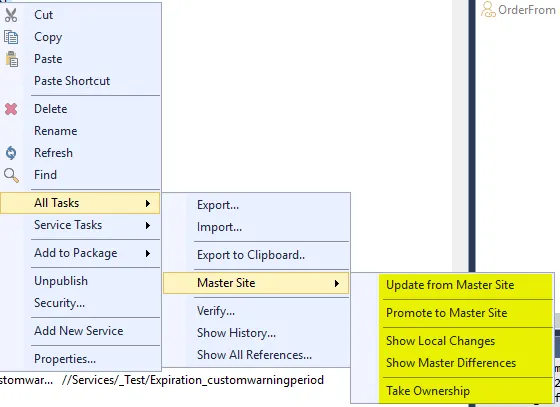Expand the Add to Package submenu arrow
Viewport: 560px width, 407px height.
[148, 253]
